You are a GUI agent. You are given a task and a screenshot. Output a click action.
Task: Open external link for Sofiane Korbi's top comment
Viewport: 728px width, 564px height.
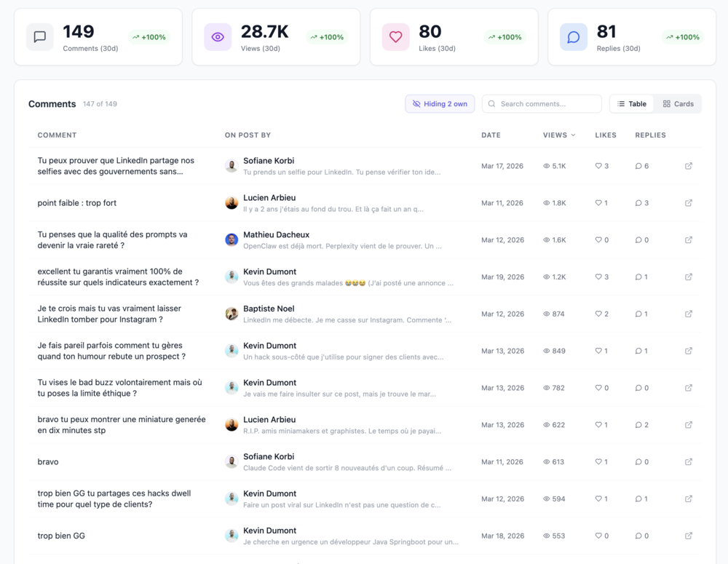point(688,165)
